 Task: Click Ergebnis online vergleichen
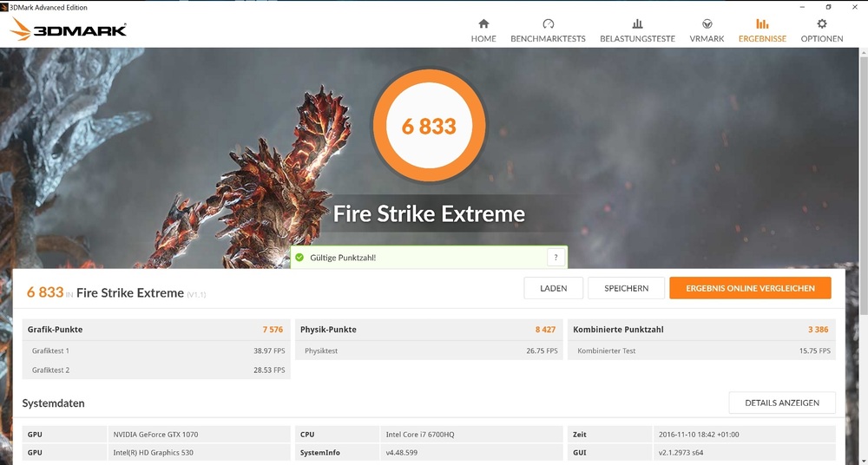[750, 288]
